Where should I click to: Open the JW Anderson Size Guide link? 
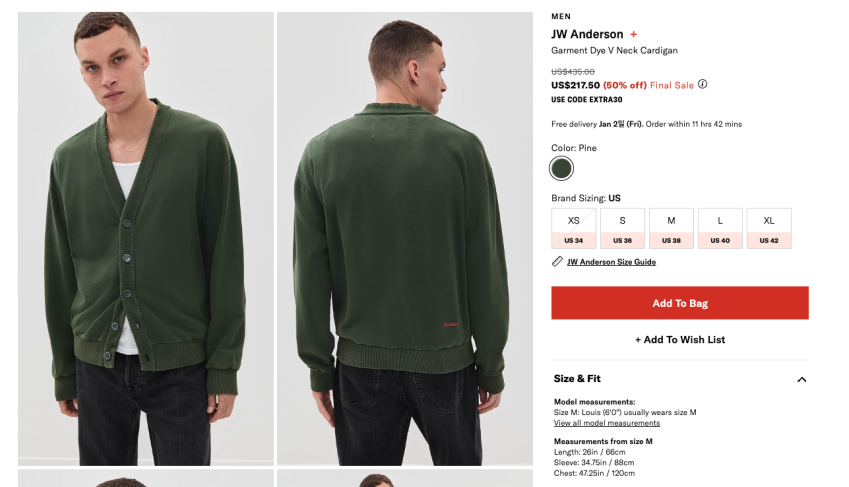click(611, 262)
